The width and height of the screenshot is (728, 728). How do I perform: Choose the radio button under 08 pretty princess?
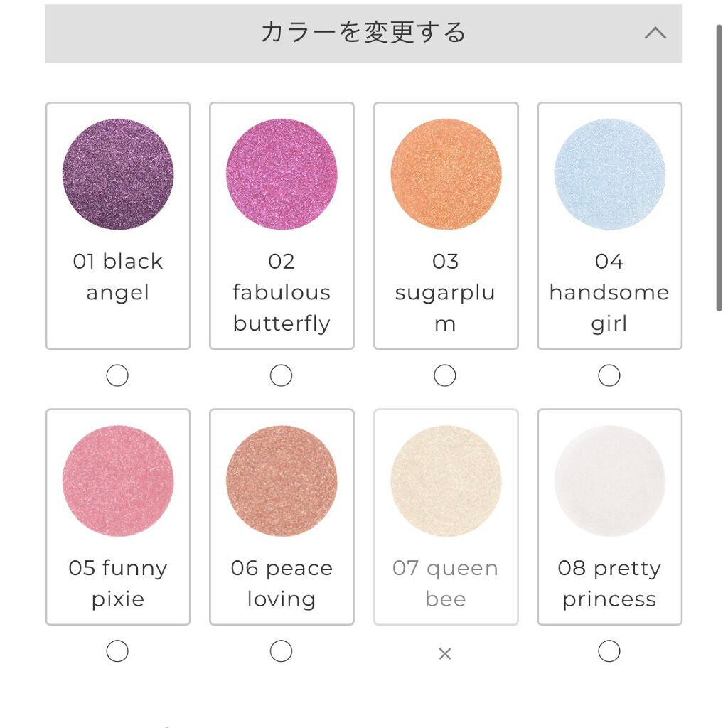pos(609,651)
